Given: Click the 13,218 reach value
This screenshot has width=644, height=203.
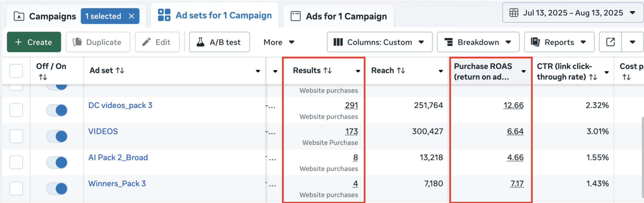Looking at the screenshot, I should click(431, 158).
